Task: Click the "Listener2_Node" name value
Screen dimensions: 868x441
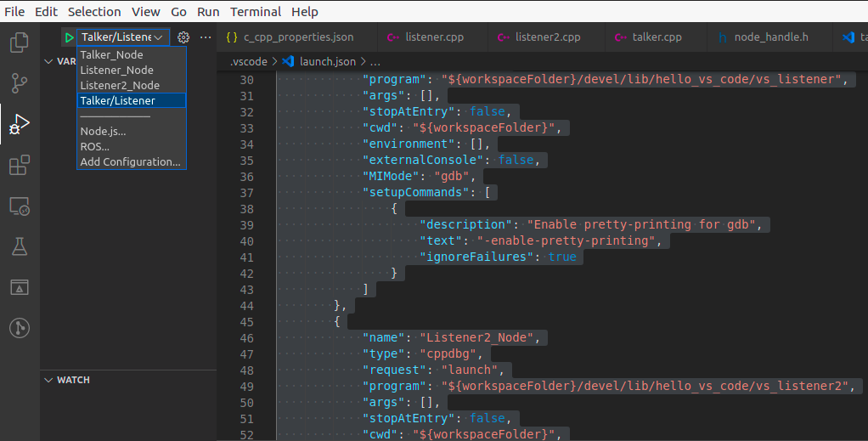Action: click(476, 337)
